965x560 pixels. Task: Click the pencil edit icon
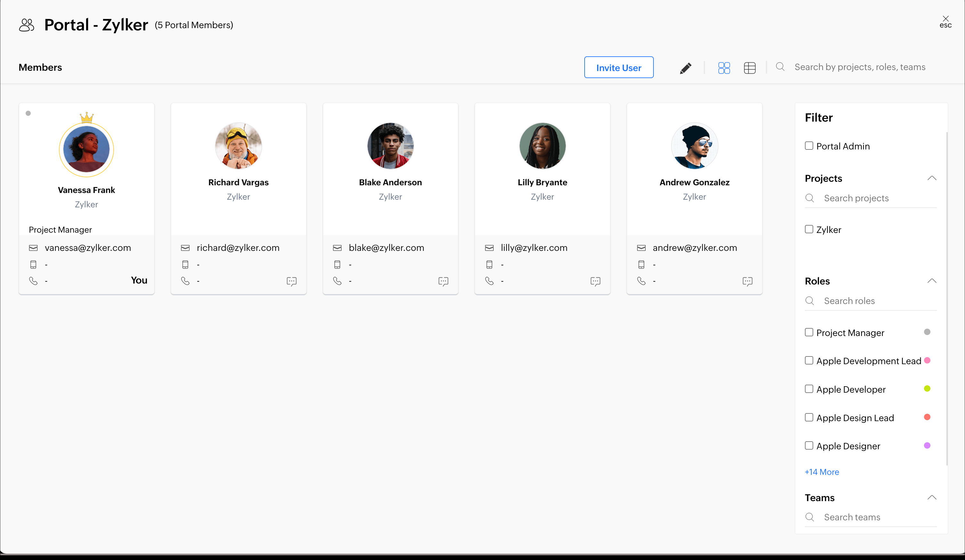tap(685, 68)
